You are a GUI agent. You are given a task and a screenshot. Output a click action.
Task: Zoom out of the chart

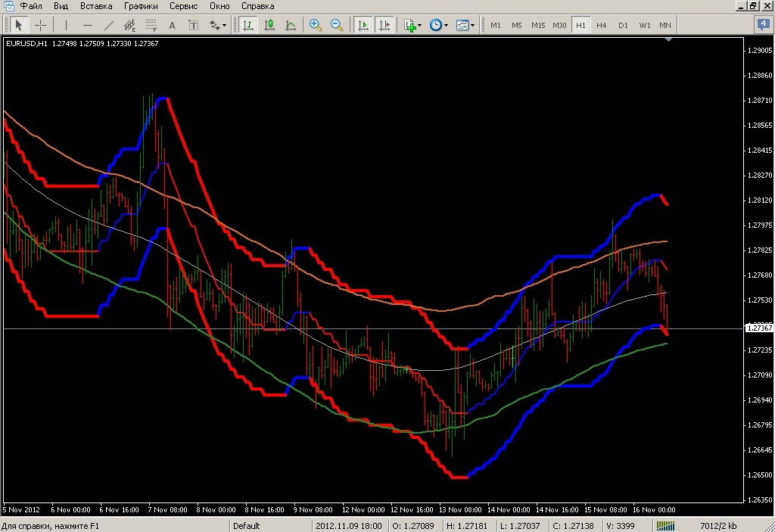point(337,25)
